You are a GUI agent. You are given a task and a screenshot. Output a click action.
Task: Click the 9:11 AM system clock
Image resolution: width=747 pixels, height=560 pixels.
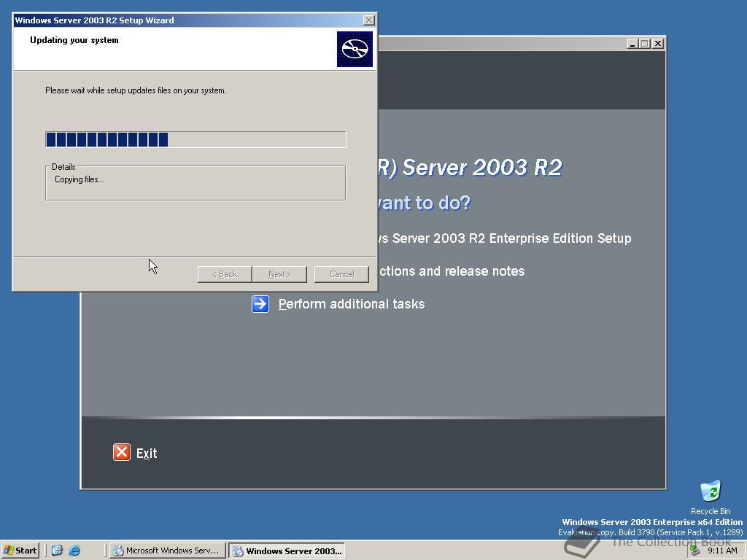[x=722, y=551]
